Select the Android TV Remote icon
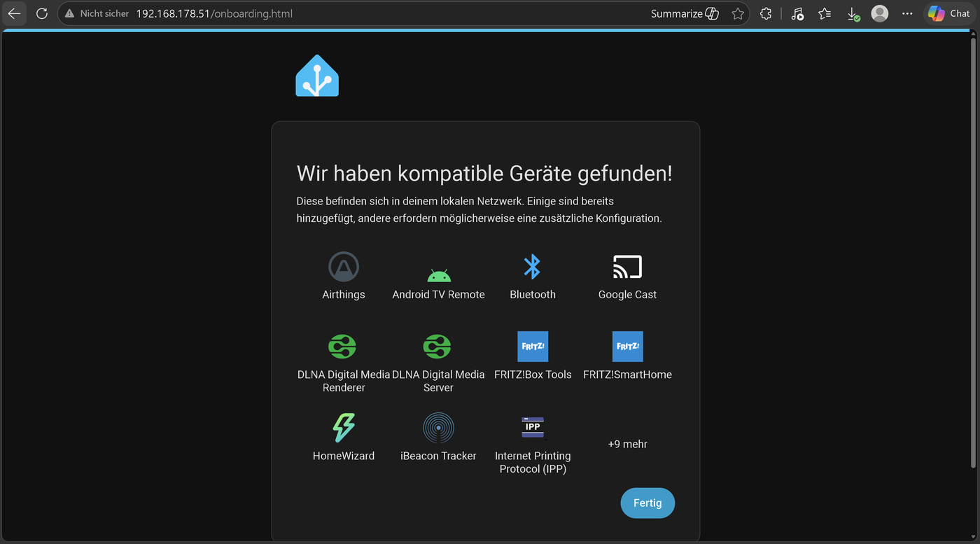The image size is (980, 544). pos(439,274)
